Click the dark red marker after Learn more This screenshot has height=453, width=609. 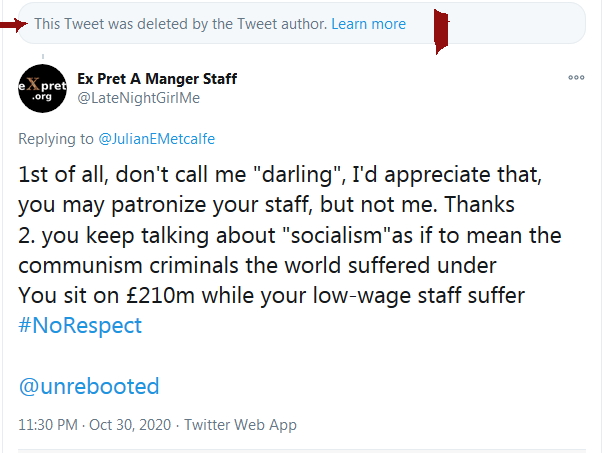[x=440, y=28]
